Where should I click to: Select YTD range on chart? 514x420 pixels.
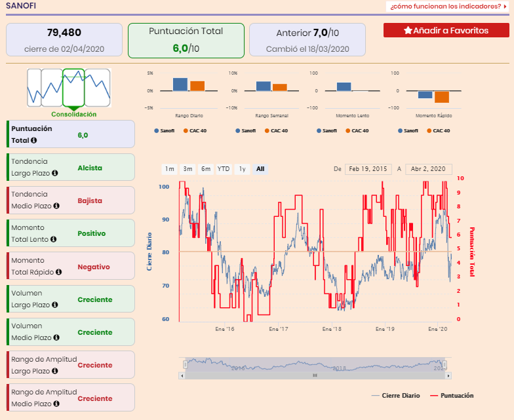tap(224, 169)
